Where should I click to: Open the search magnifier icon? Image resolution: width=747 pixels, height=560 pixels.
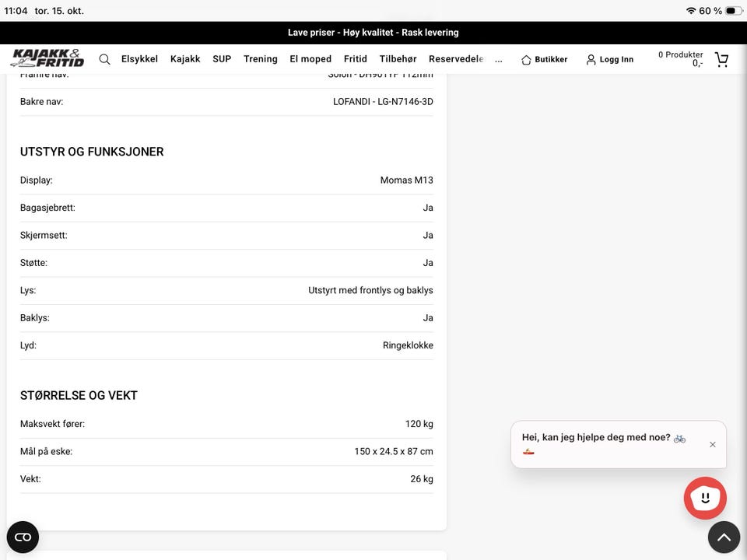click(104, 59)
